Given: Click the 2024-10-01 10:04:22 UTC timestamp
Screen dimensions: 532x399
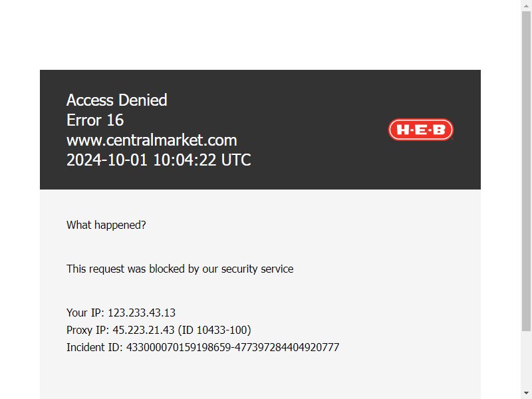Looking at the screenshot, I should [x=159, y=160].
